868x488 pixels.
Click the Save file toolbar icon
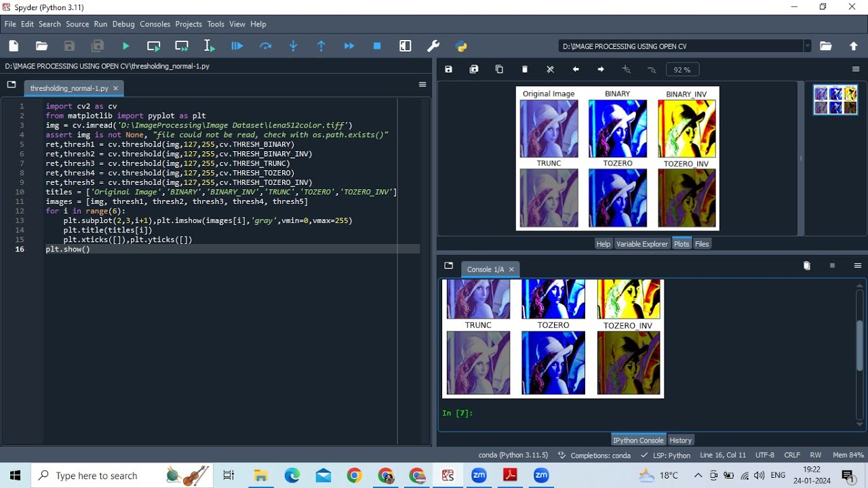point(69,46)
